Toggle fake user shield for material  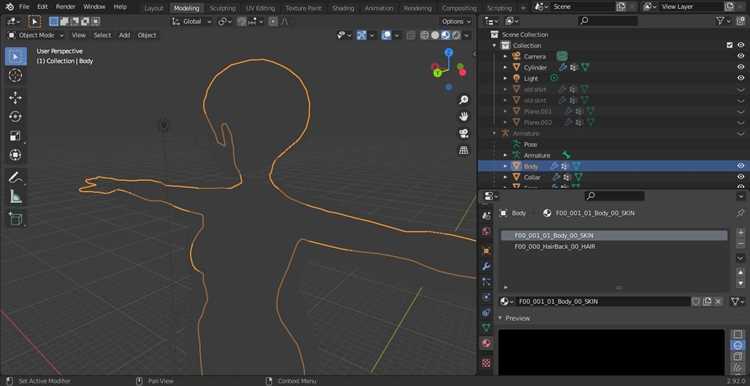(x=696, y=301)
